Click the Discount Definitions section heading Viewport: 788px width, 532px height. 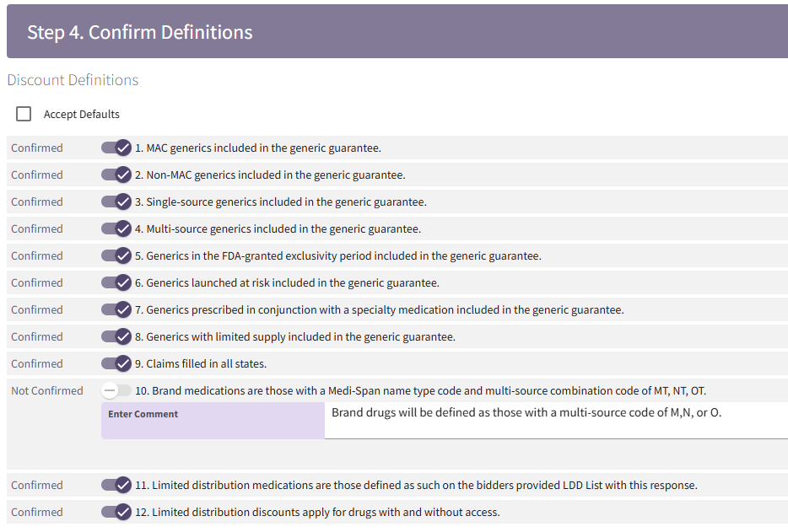pyautogui.click(x=73, y=80)
